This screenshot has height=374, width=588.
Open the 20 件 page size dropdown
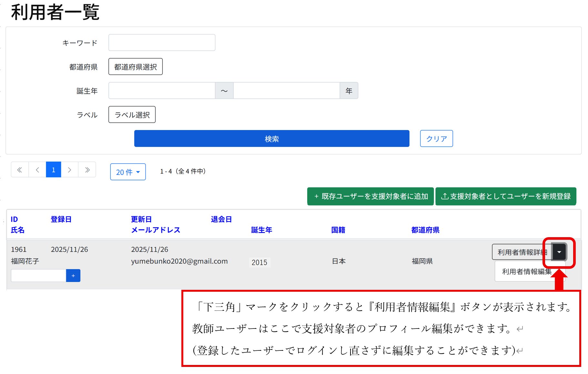[x=128, y=172]
